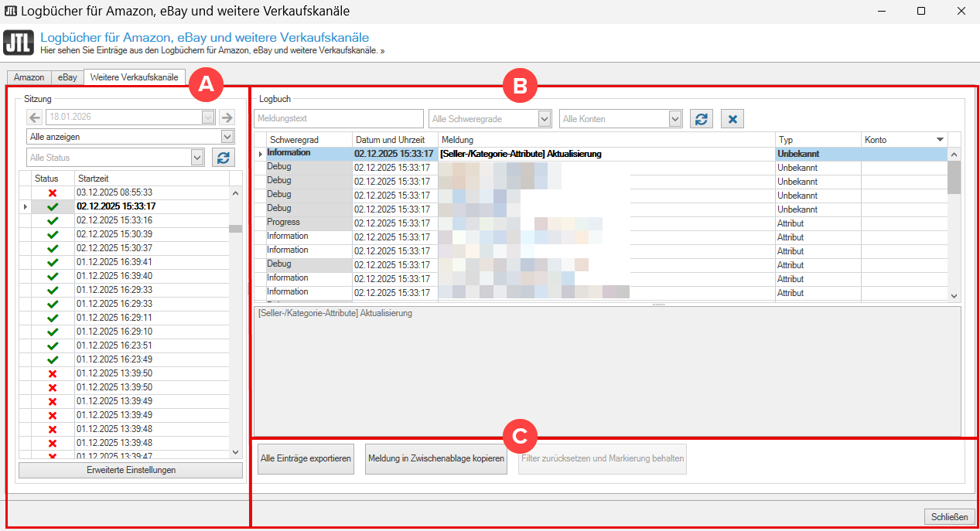The height and width of the screenshot is (531, 980).
Task: Sort by the Konto column header
Action: pos(897,140)
